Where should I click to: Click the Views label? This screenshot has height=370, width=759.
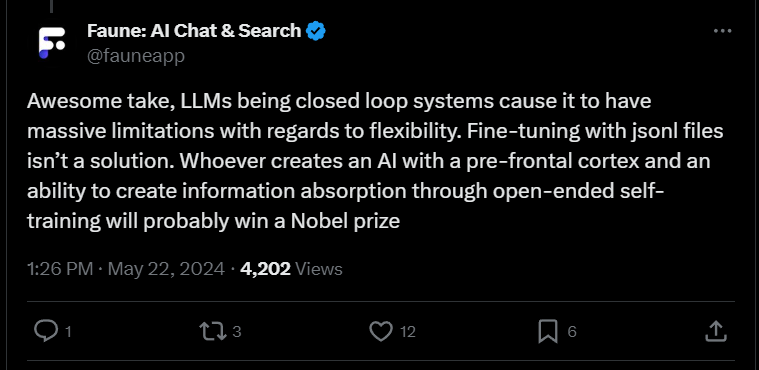tap(319, 269)
